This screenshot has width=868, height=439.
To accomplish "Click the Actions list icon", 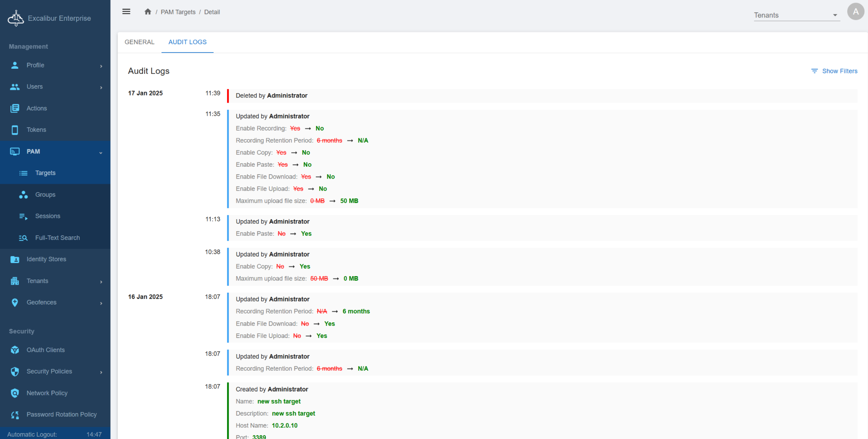I will 15,109.
